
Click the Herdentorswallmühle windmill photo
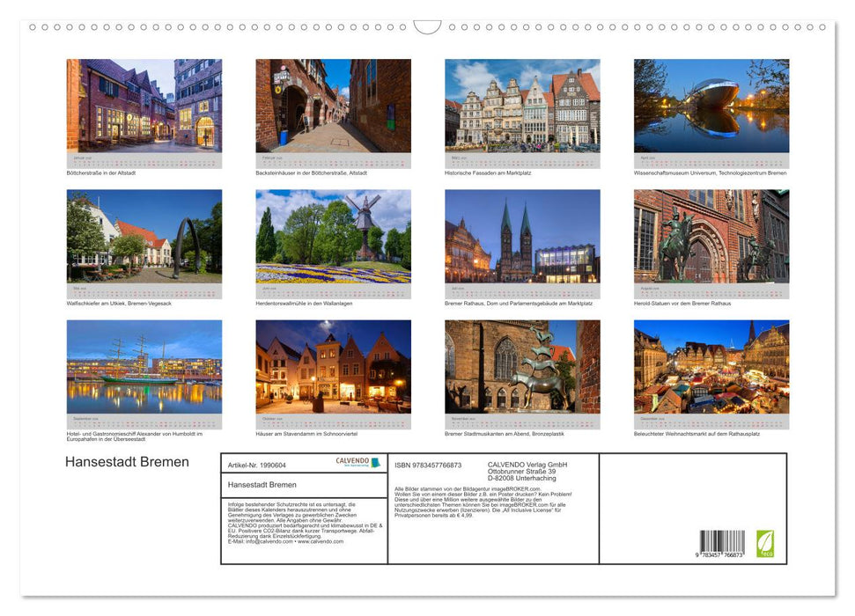(x=332, y=239)
